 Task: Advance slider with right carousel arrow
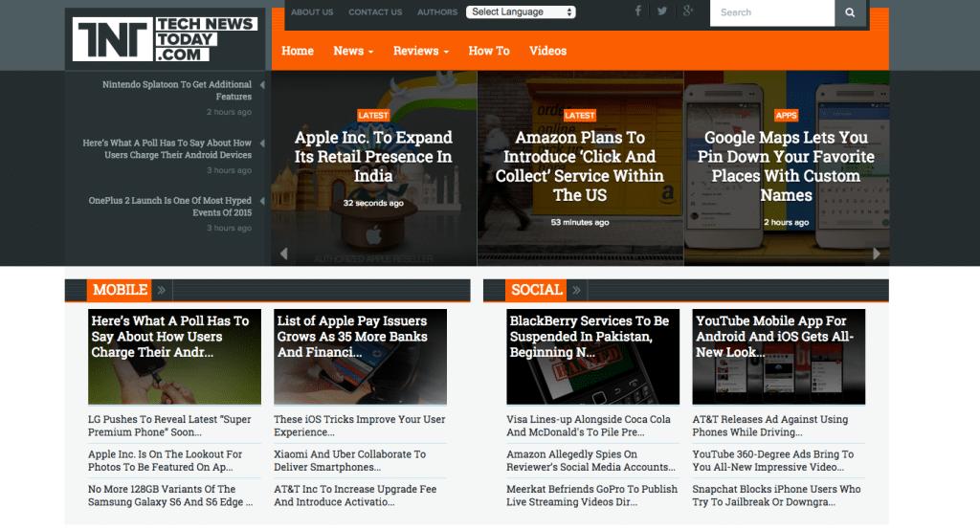(877, 253)
